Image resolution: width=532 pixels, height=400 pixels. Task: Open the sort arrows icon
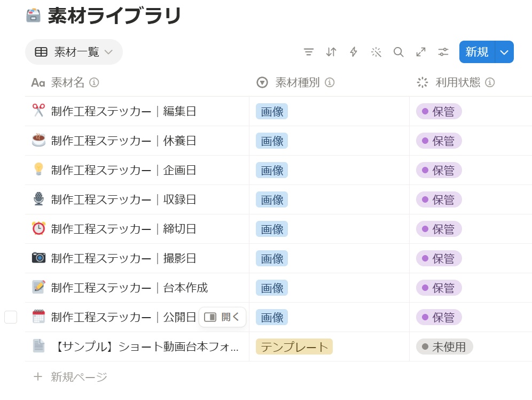[331, 52]
